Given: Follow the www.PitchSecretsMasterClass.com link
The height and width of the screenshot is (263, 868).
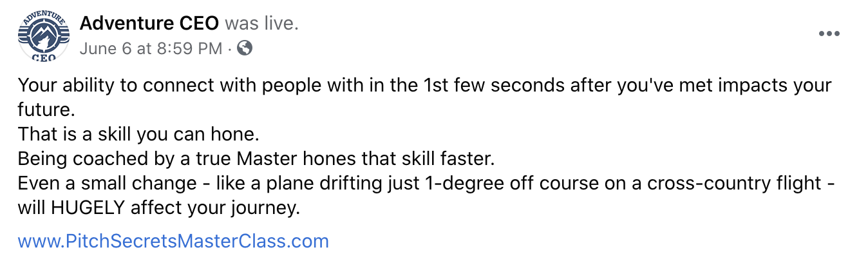Looking at the screenshot, I should pos(173,242).
